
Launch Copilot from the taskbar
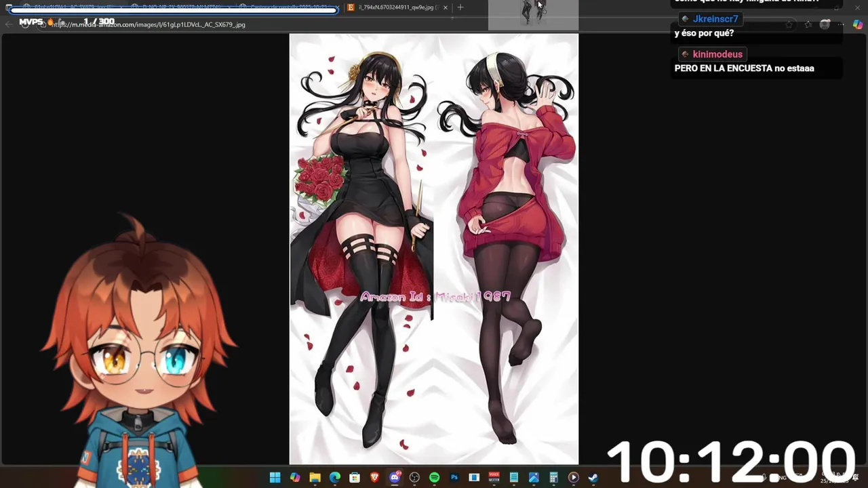click(x=295, y=478)
